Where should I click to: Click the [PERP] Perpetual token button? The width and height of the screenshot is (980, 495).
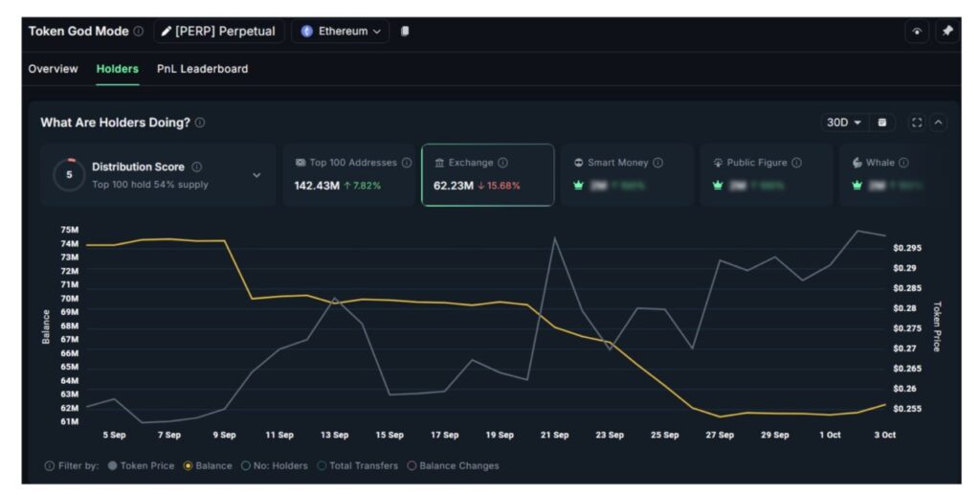218,32
